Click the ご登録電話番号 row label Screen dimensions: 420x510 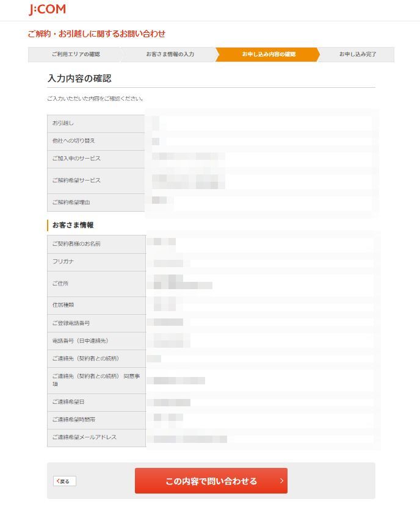[x=71, y=323]
